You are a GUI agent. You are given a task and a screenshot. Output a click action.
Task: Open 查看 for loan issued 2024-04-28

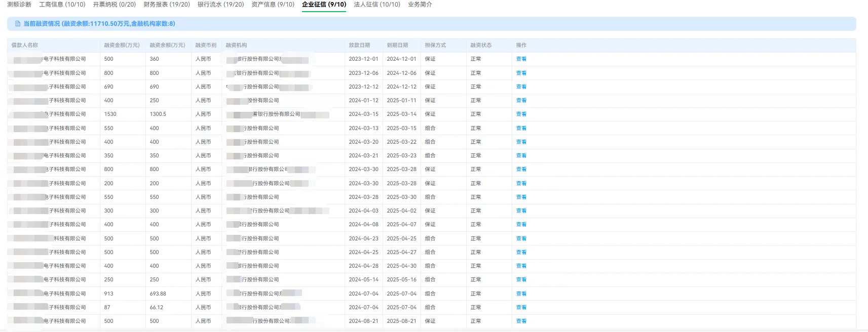(521, 266)
